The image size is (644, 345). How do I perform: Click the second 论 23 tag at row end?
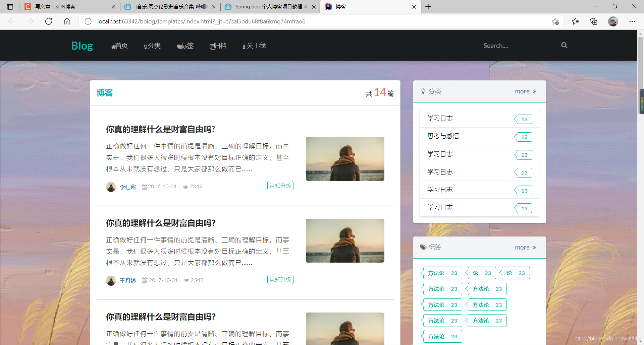click(x=515, y=273)
